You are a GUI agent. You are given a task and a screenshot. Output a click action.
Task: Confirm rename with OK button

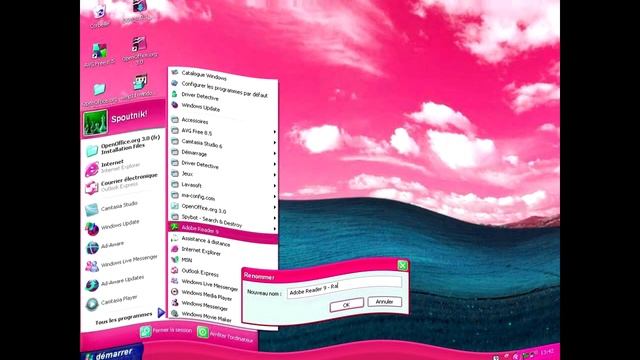point(347,304)
